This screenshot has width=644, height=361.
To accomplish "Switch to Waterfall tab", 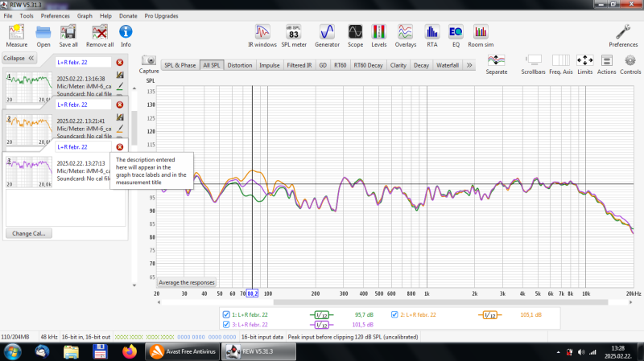I will [x=448, y=65].
